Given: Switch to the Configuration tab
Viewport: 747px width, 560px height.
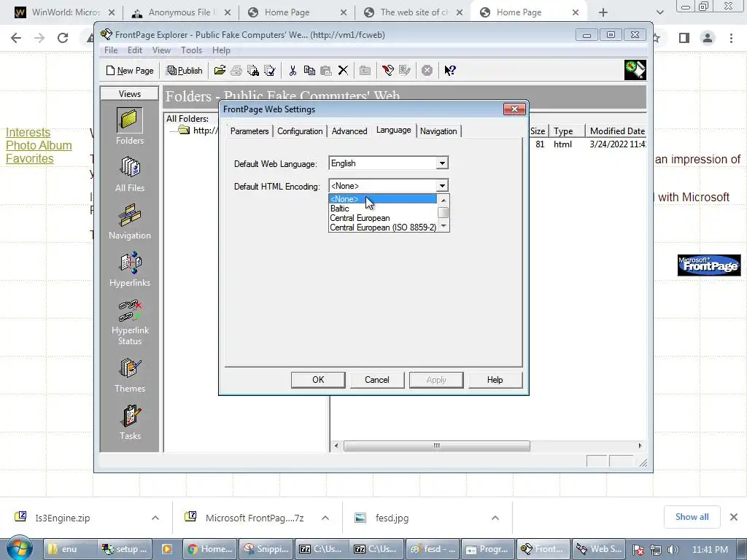Looking at the screenshot, I should (300, 131).
